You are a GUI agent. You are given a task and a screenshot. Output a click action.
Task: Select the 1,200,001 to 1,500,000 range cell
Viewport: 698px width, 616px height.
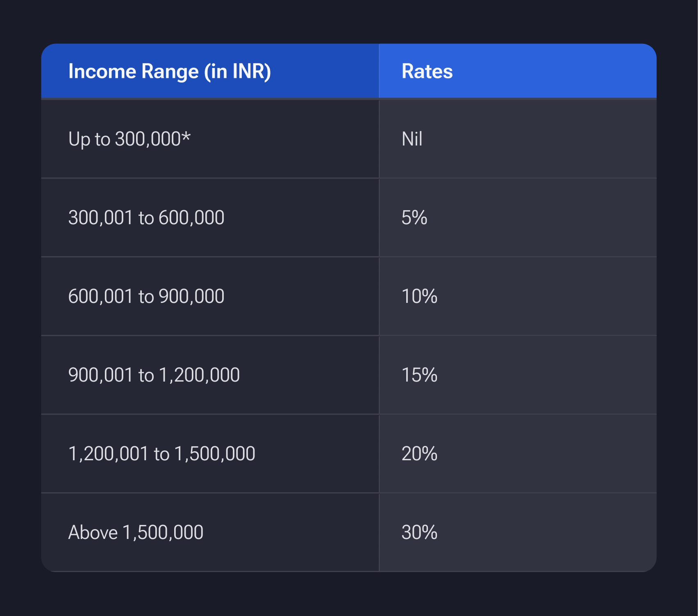pos(161,454)
